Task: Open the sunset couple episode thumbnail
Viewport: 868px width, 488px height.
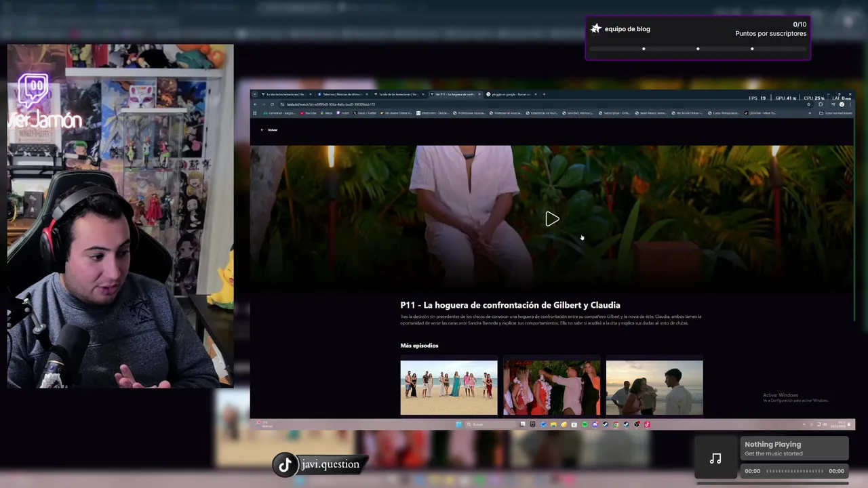Action: point(654,387)
